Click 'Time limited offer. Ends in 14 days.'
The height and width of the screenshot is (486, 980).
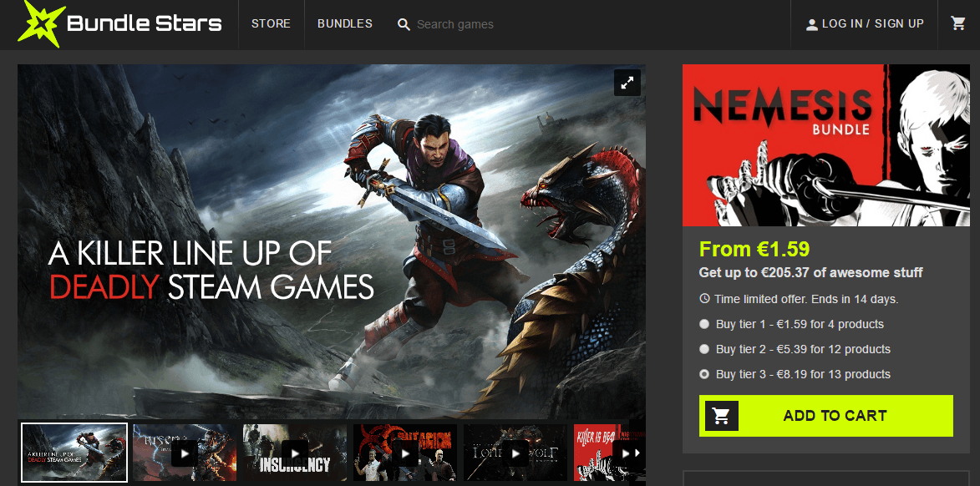pos(806,299)
